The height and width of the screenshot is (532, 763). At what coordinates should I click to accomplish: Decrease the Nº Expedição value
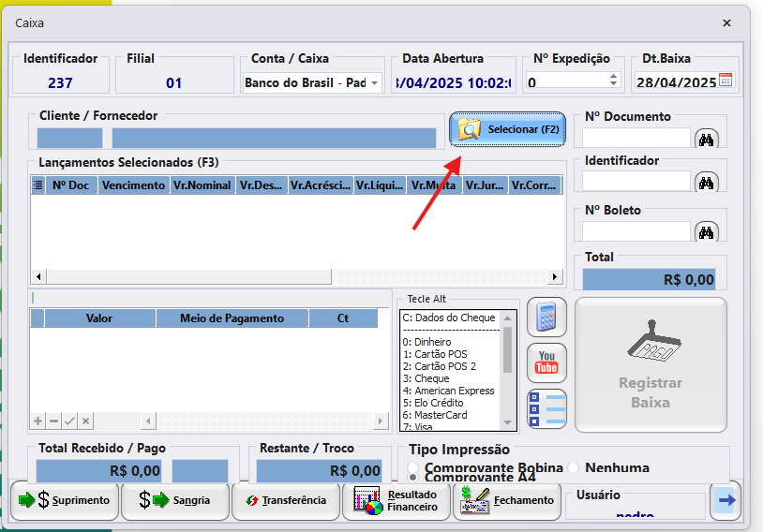pyautogui.click(x=614, y=83)
